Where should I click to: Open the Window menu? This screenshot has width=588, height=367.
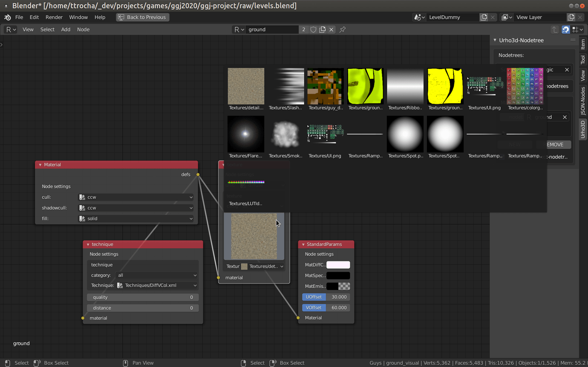point(78,17)
